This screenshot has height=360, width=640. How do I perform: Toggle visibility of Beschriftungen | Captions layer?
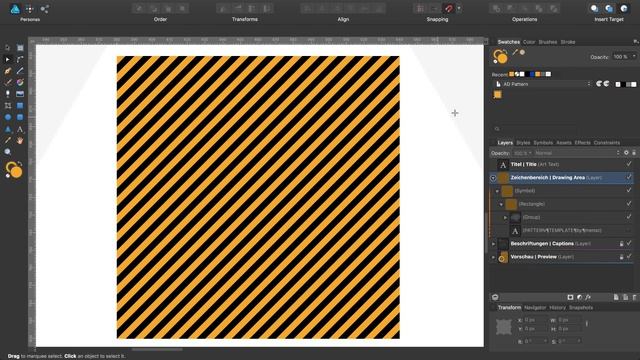629,243
